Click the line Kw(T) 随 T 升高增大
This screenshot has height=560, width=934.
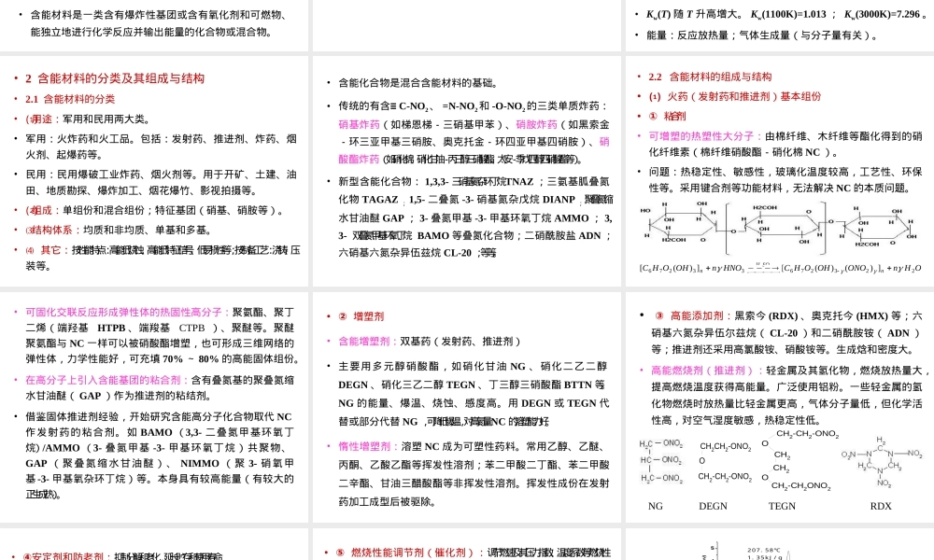click(x=786, y=14)
